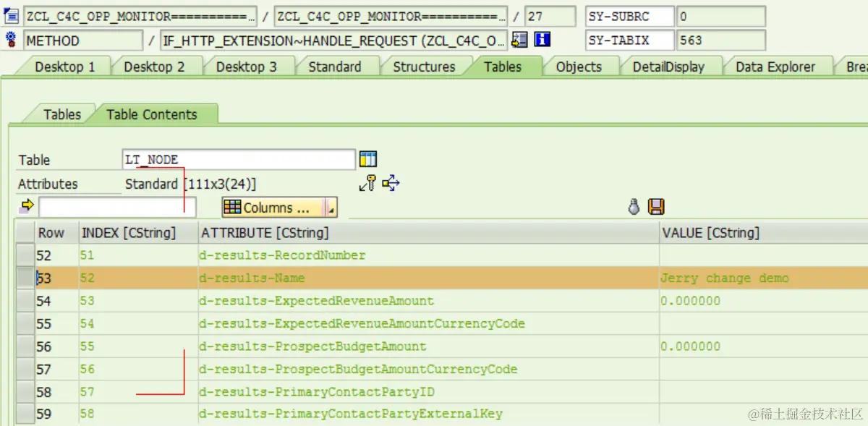Click the SY-TABIX value field showing 563
Image resolution: width=868 pixels, height=426 pixels.
721,41
